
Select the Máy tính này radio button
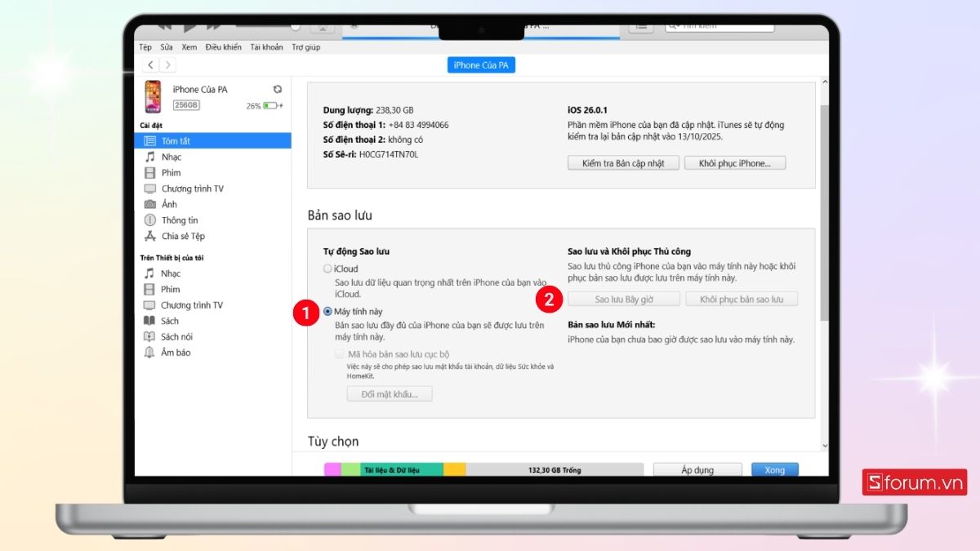pos(327,311)
